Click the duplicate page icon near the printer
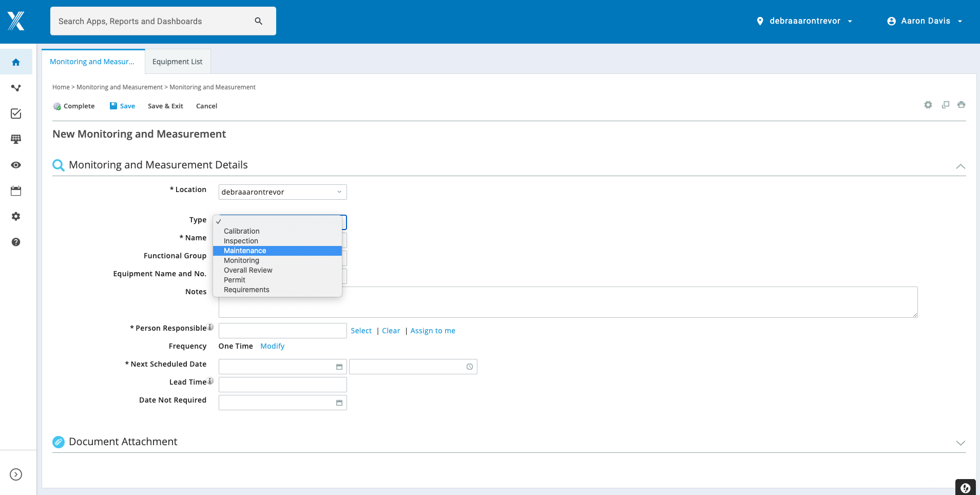Image resolution: width=980 pixels, height=495 pixels. coord(945,105)
